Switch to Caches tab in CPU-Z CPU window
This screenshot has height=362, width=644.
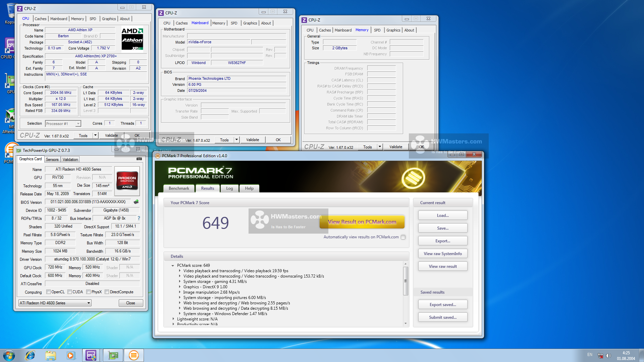(41, 19)
